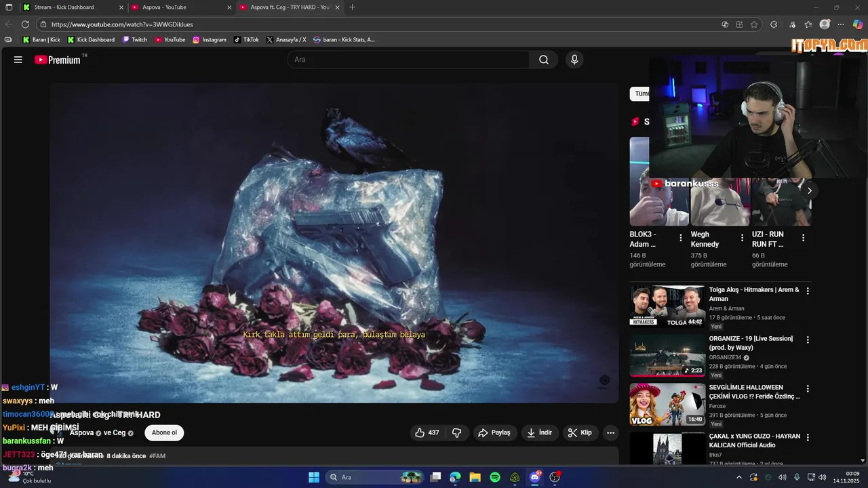Open options menu for SEVGİLİMLE HALLOWEEN video
868x488 pixels.
point(807,388)
